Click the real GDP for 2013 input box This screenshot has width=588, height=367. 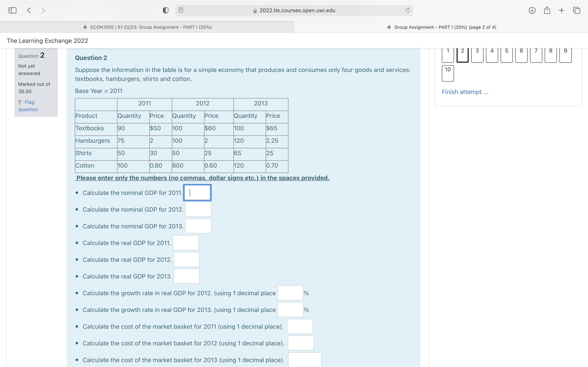coord(186,276)
